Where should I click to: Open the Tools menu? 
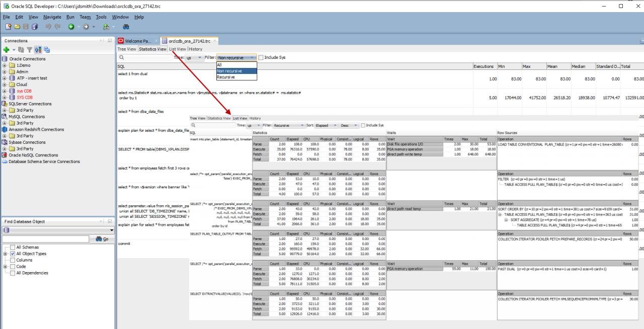[101, 17]
